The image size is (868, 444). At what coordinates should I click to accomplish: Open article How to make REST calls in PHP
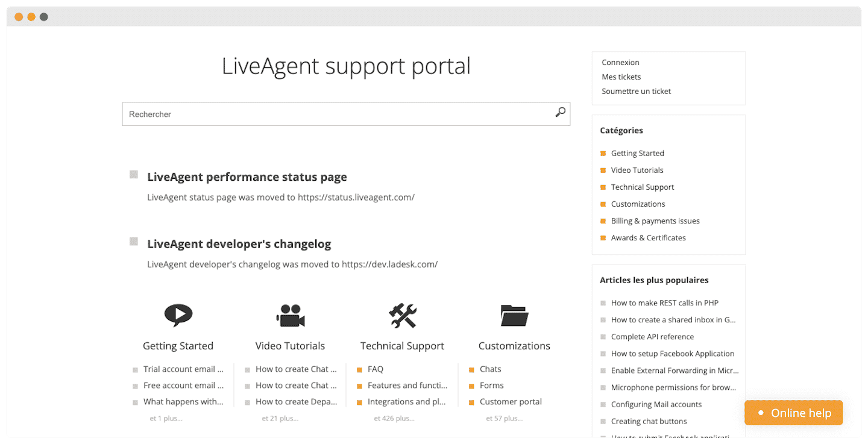(664, 303)
